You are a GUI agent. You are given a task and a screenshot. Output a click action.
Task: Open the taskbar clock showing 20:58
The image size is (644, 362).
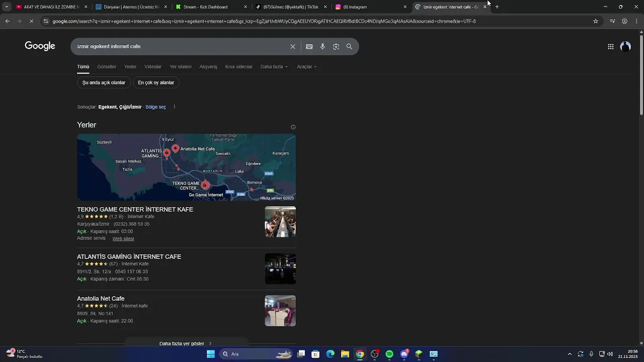click(628, 354)
